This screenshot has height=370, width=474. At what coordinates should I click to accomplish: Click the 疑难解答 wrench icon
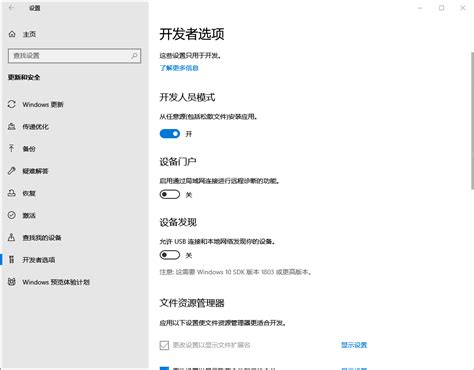pos(12,171)
